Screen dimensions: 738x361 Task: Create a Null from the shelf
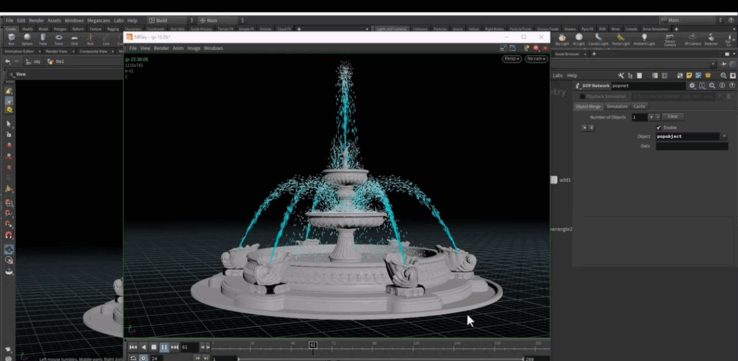(x=90, y=39)
